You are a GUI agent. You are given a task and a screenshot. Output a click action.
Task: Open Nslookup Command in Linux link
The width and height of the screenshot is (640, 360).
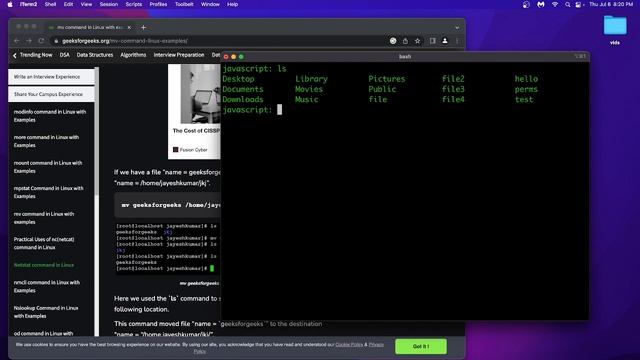pos(46,312)
